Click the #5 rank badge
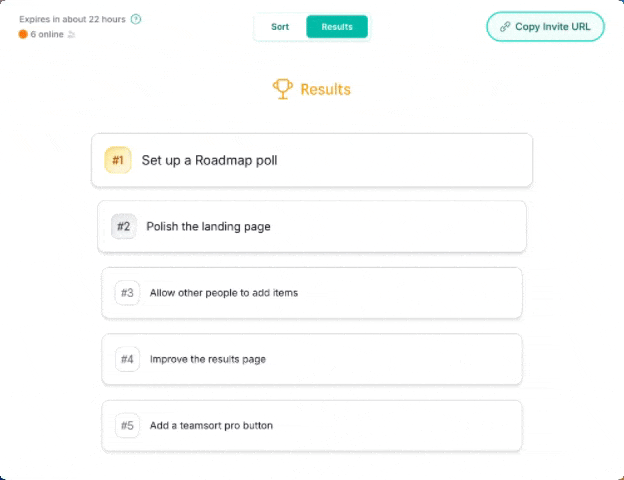 pos(127,425)
